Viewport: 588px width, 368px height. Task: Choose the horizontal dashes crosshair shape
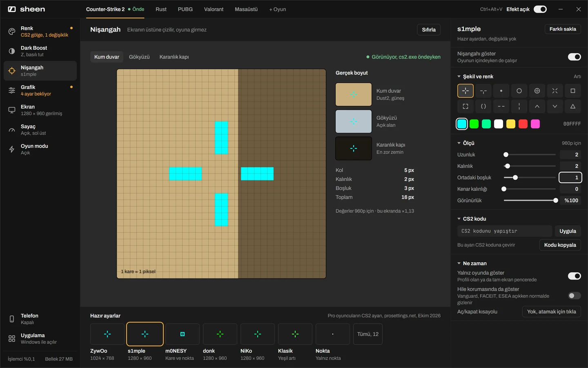point(501,106)
